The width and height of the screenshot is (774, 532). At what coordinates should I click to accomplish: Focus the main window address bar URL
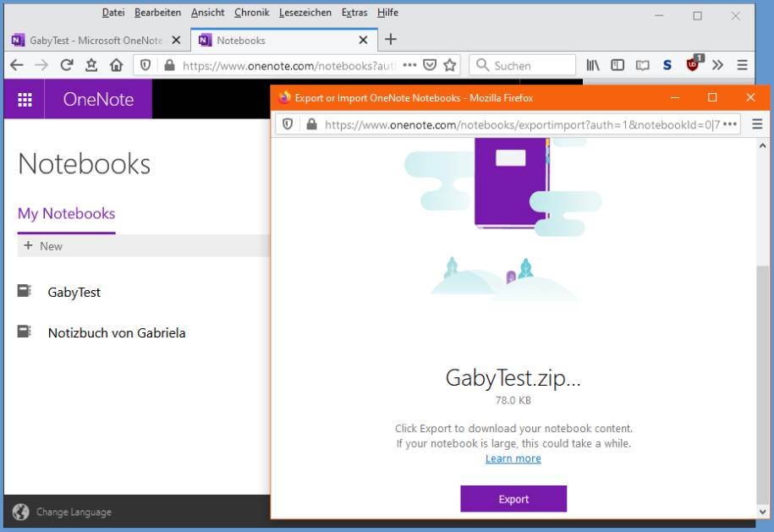288,66
